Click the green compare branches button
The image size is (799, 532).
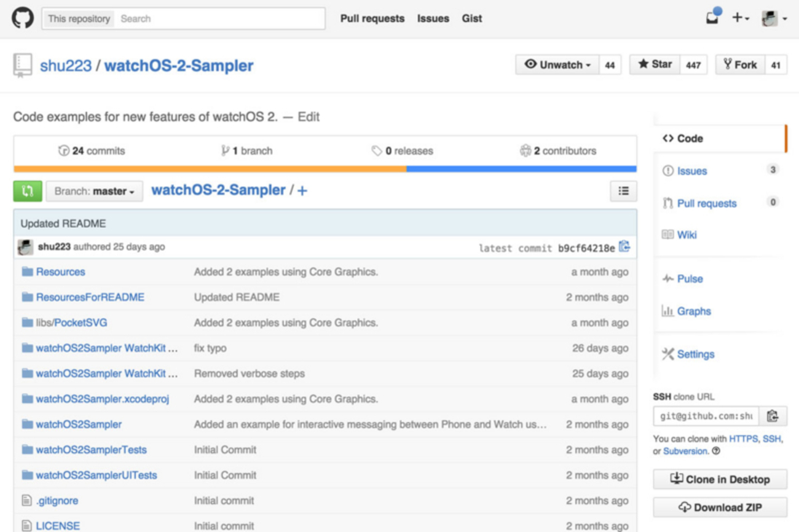pos(27,191)
